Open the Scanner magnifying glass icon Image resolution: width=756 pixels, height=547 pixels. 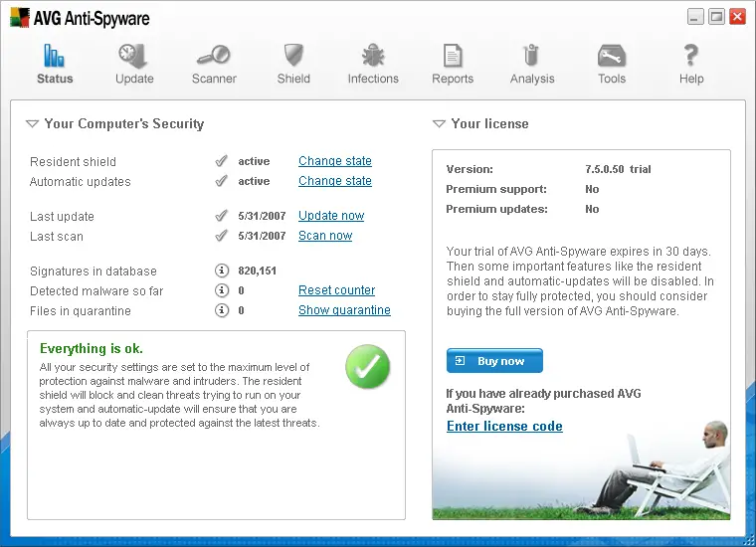click(x=214, y=56)
